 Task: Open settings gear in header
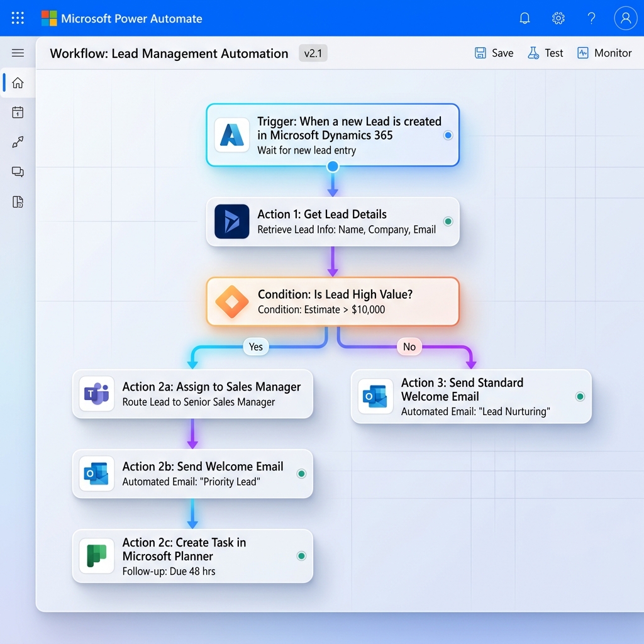(x=558, y=18)
